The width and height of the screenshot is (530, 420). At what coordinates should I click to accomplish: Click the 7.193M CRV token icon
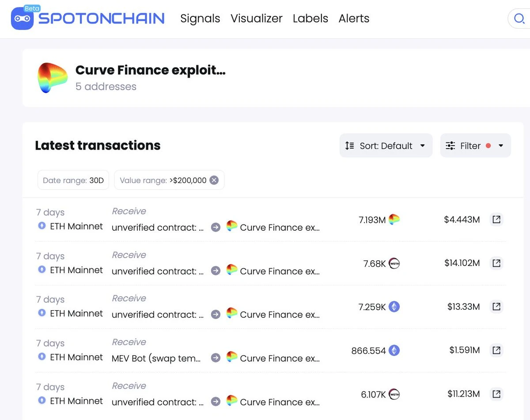coord(394,219)
